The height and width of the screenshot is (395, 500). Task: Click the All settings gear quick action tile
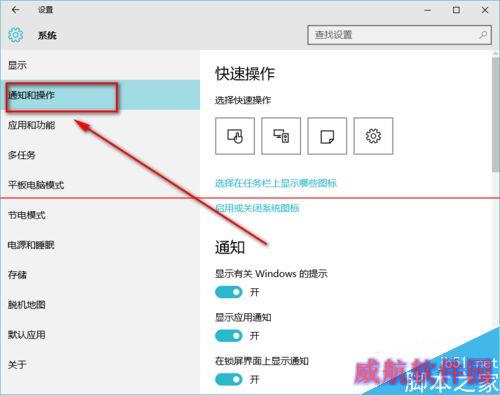(373, 136)
